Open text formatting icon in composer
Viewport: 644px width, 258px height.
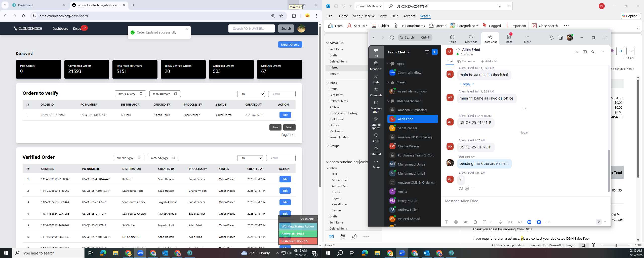coord(446,222)
